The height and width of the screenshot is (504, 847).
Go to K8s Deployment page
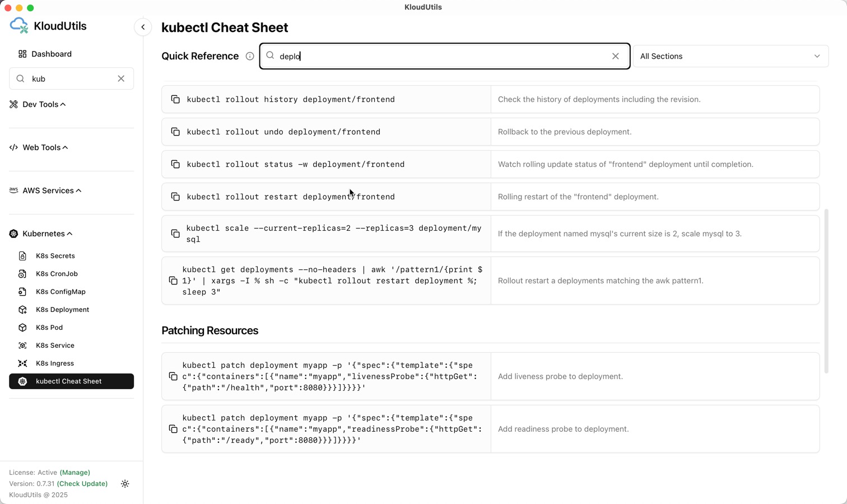pyautogui.click(x=62, y=310)
